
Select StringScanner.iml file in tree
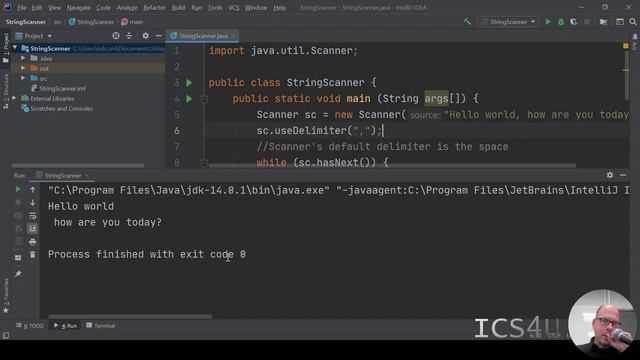point(58,89)
